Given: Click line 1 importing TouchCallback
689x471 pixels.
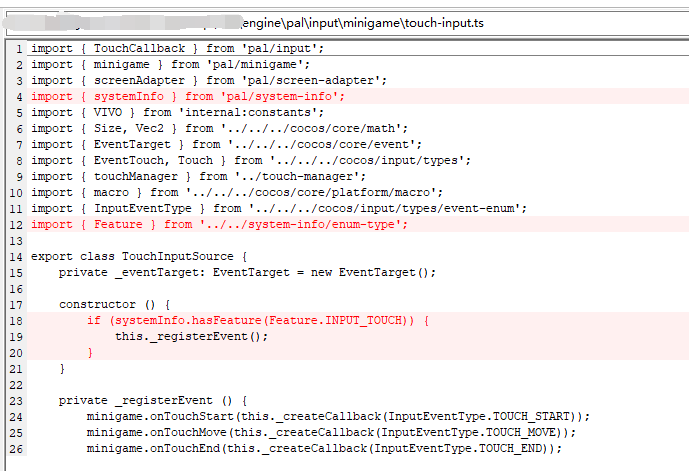Looking at the screenshot, I should point(177,48).
